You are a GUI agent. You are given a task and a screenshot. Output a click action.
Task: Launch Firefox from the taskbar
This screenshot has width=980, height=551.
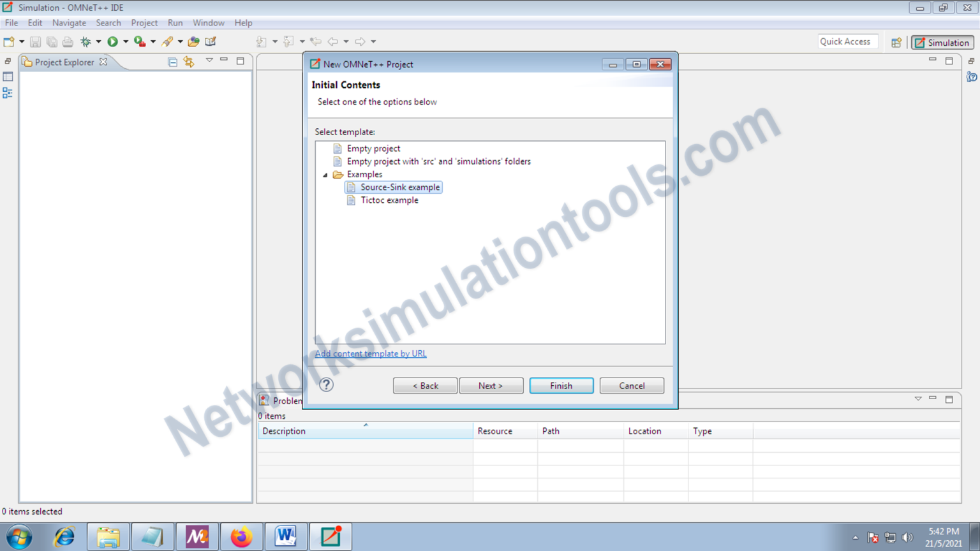[x=241, y=536]
